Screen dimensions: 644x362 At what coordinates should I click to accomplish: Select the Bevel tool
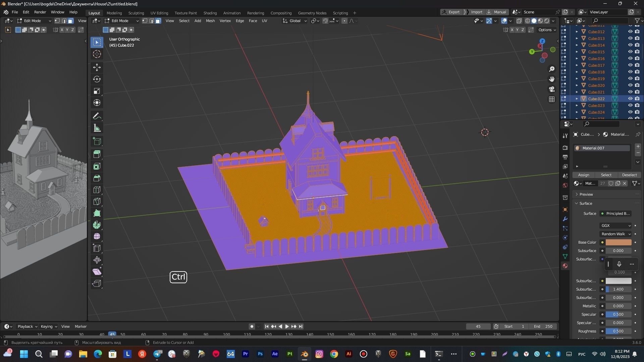[97, 178]
